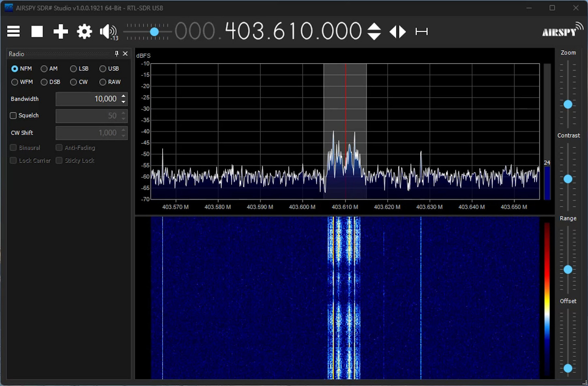Image resolution: width=588 pixels, height=386 pixels.
Task: Enable the Squelch checkbox
Action: point(13,115)
